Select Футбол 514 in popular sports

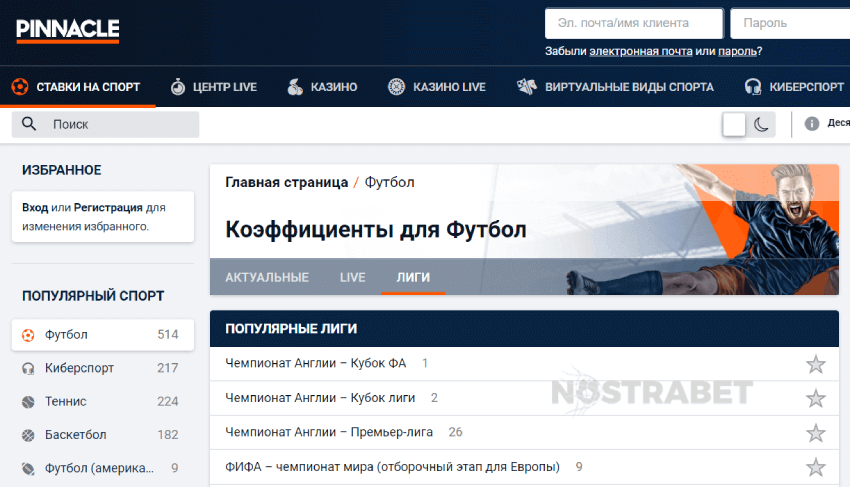(x=103, y=335)
